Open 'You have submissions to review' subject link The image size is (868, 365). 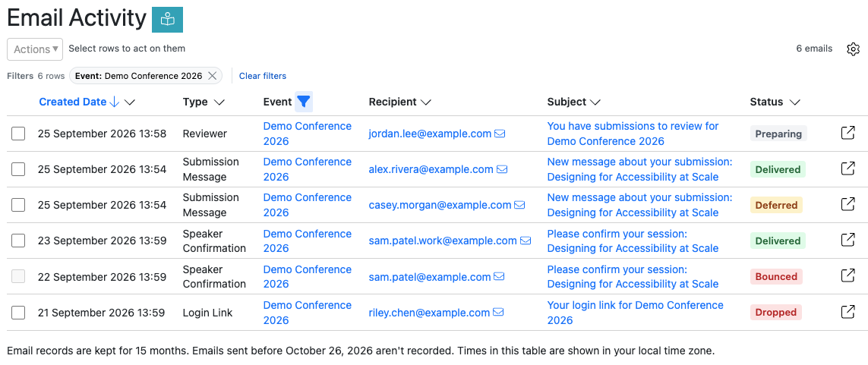pos(633,134)
